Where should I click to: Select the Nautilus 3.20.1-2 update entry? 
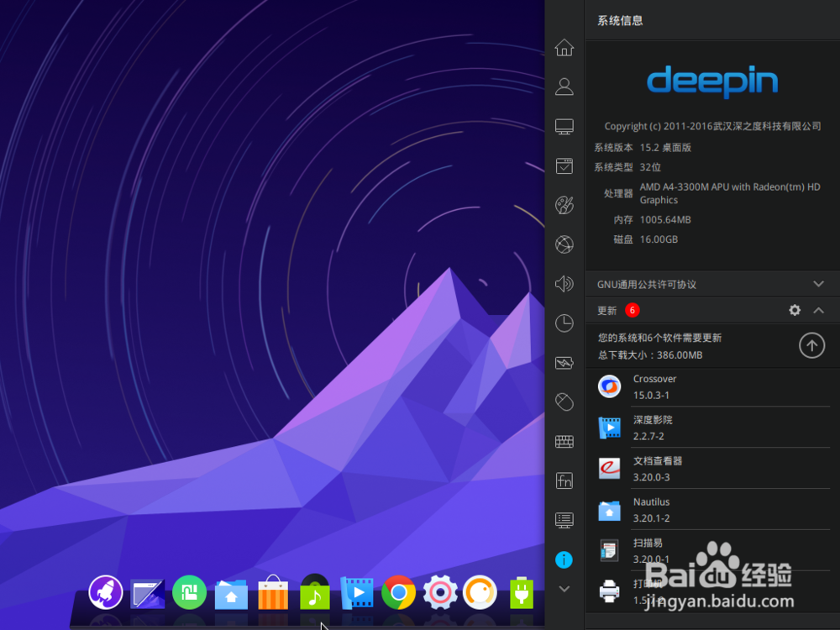[x=712, y=510]
